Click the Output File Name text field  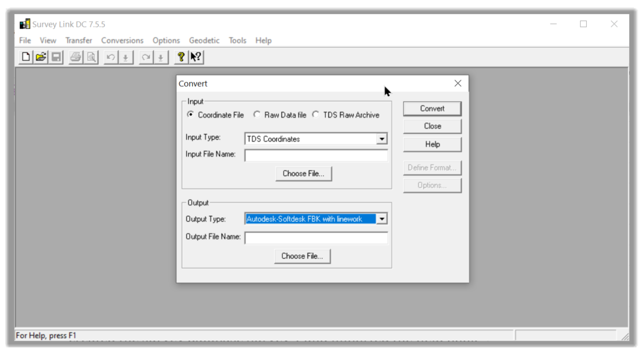pyautogui.click(x=316, y=238)
